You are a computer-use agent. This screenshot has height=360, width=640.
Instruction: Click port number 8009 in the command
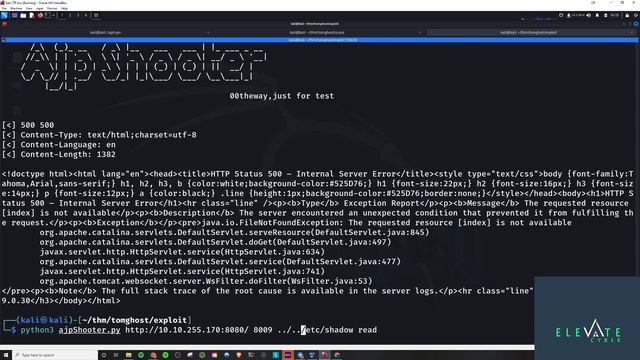pos(263,330)
